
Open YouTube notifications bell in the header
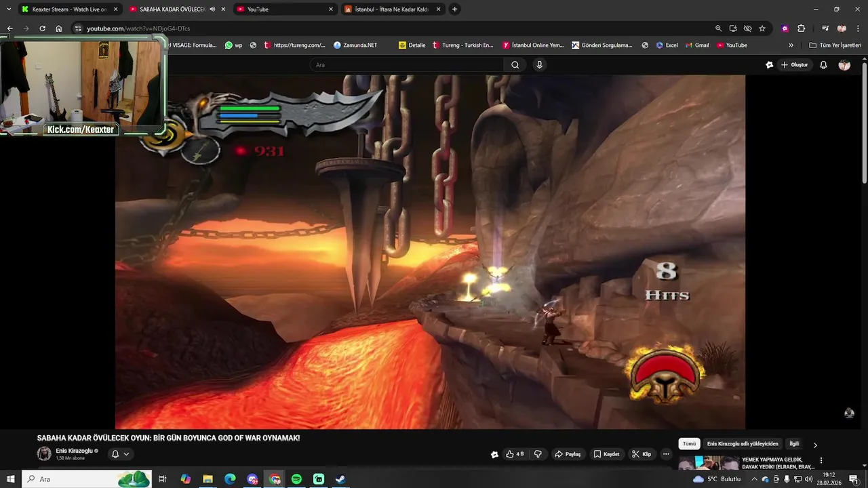(823, 65)
